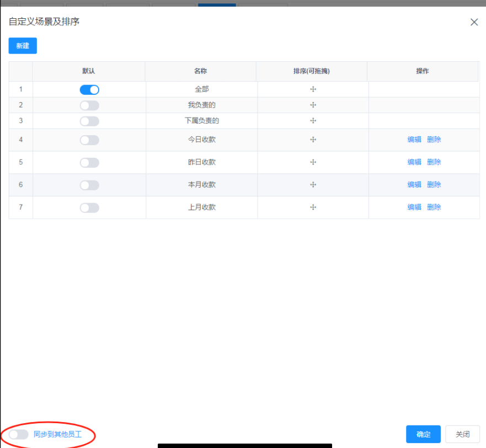Viewport: 486px width, 448px height.
Task: Click the drag handle for 下属负责的 row
Action: coord(313,120)
